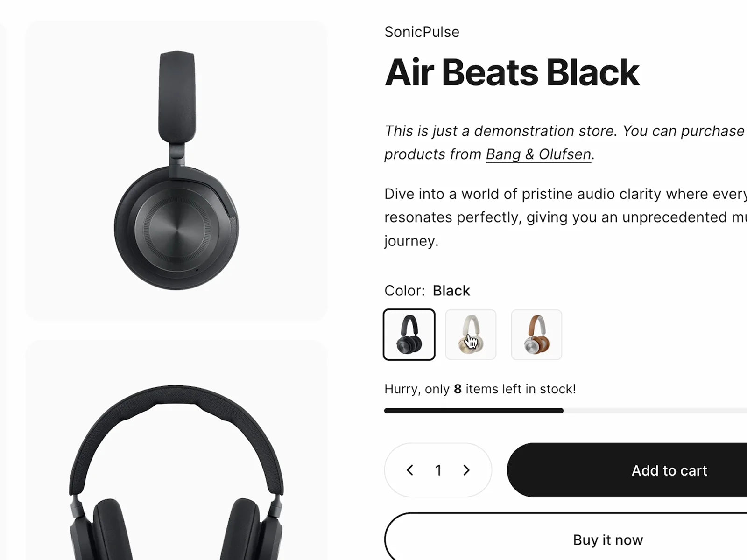Viewport: 747px width, 560px height.
Task: Click the quantity field showing 1
Action: [x=438, y=470]
